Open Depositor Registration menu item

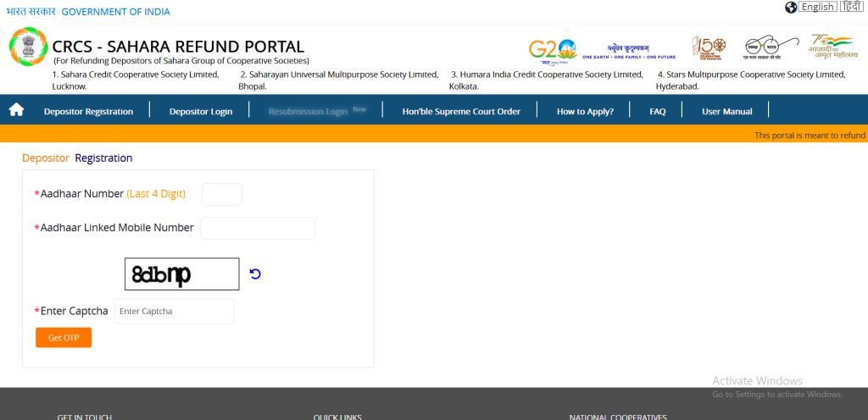coord(88,111)
